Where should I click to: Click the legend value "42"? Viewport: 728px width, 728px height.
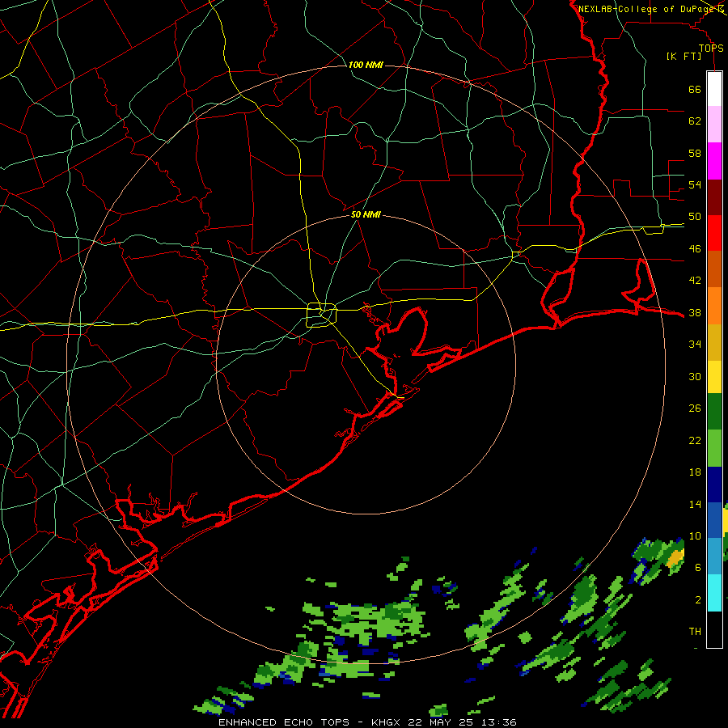695,281
